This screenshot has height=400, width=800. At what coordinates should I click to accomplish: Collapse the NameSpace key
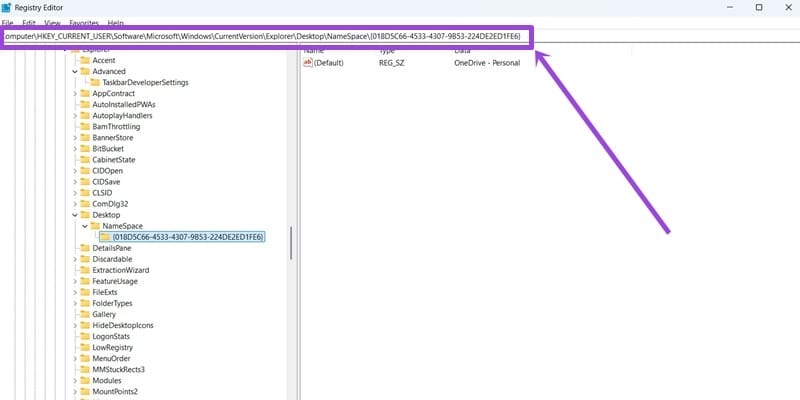[85, 226]
